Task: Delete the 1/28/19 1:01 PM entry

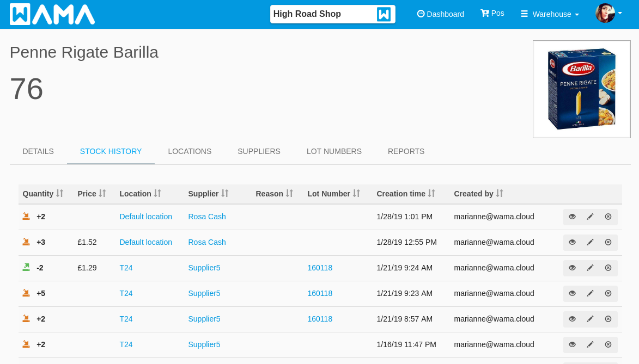Action: click(608, 217)
